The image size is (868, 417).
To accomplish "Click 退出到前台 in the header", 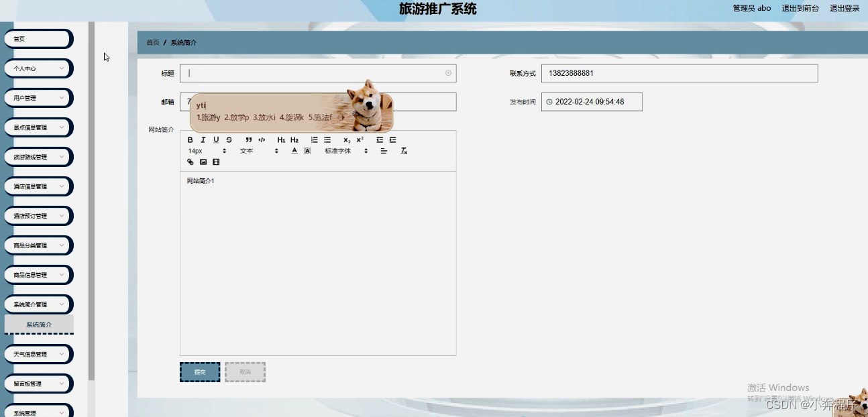I will point(800,8).
